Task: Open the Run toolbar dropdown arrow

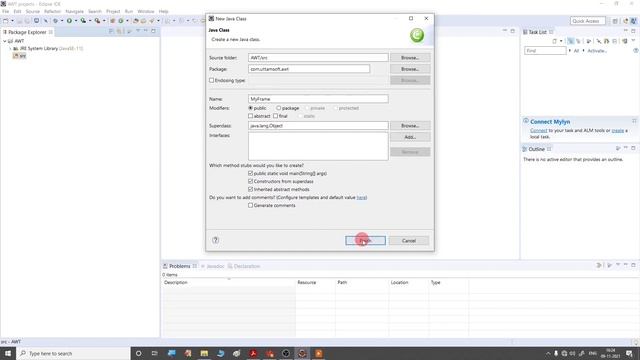Action: pyautogui.click(x=76, y=21)
